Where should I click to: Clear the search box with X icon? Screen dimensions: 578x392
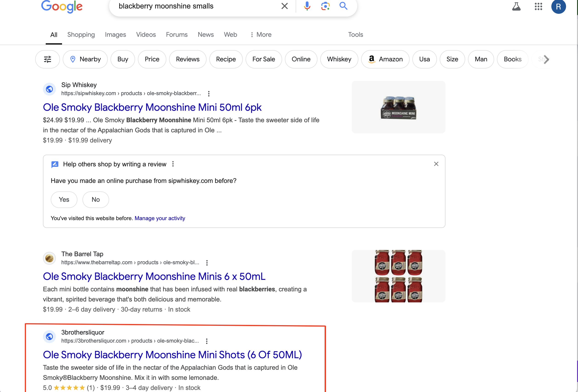285,6
